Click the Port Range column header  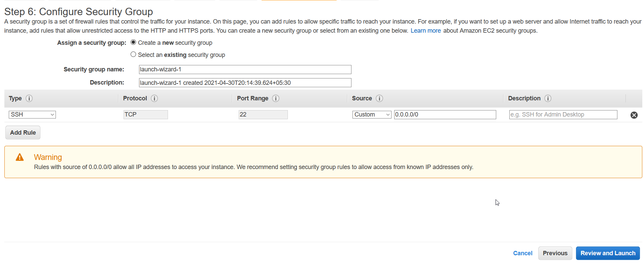(252, 98)
